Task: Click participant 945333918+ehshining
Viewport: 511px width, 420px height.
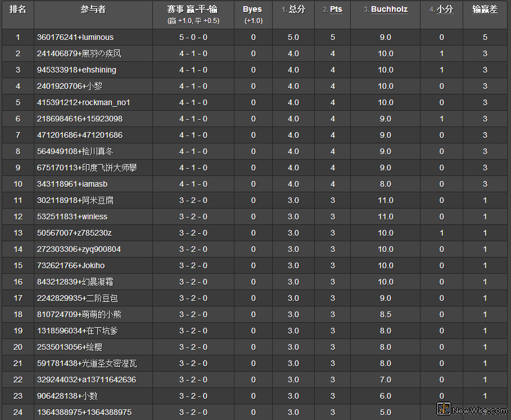Action: pos(76,70)
